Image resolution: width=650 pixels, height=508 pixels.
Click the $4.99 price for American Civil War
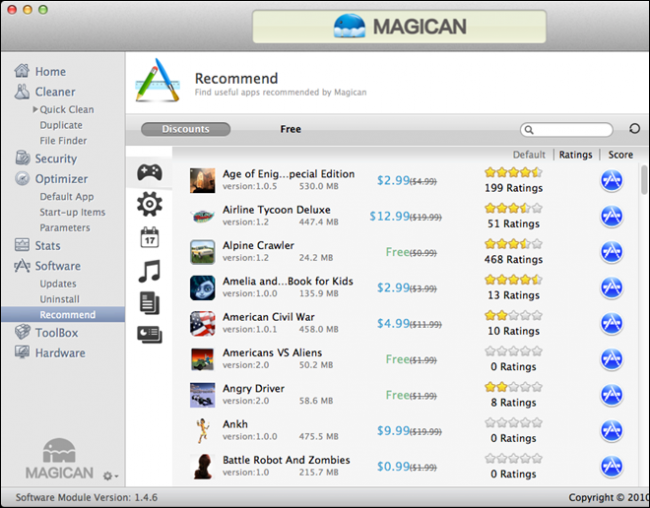click(x=393, y=323)
